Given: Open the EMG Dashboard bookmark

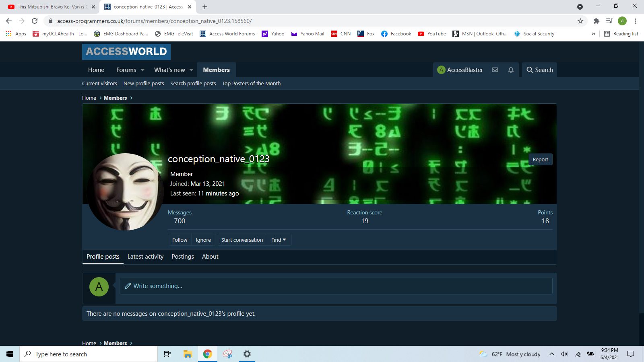Looking at the screenshot, I should click(121, 34).
